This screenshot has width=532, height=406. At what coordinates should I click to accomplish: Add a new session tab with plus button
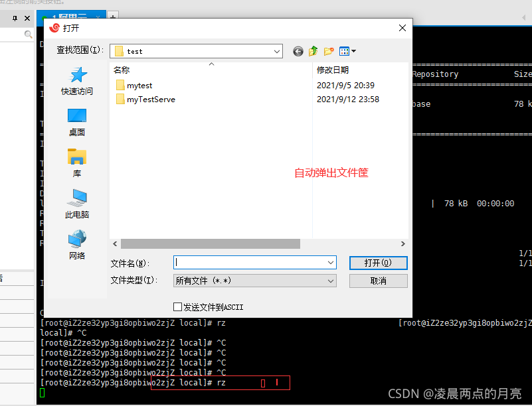tap(113, 15)
